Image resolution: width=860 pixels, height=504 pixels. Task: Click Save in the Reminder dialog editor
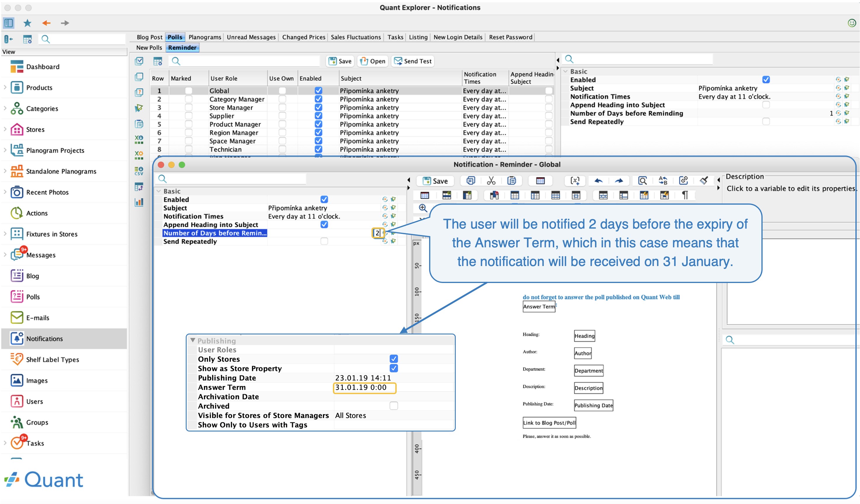pos(435,181)
